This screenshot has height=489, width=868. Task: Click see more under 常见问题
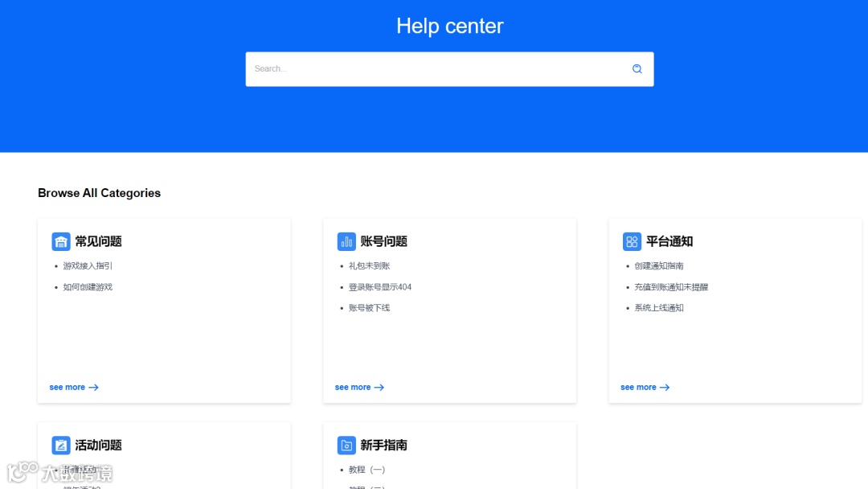(74, 387)
